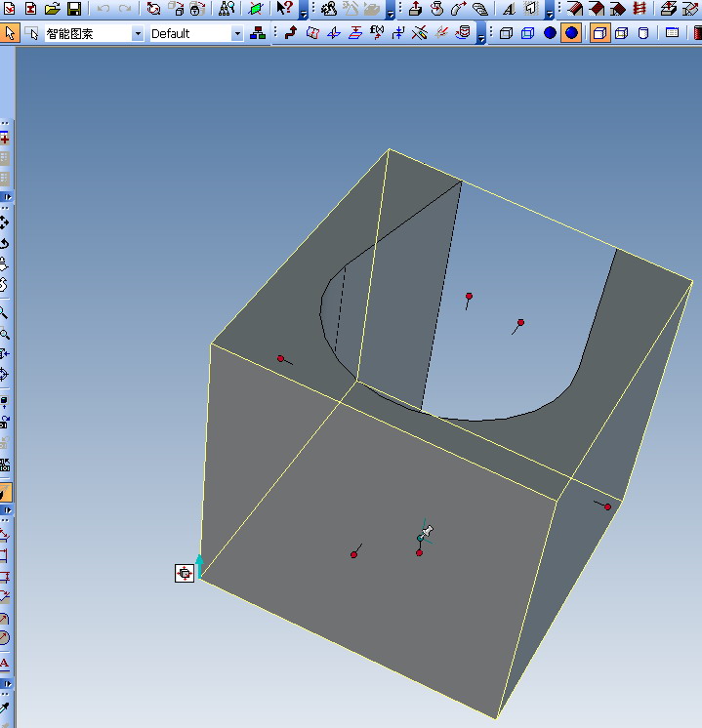Click the pan arrows icon in left toolbar
The width and height of the screenshot is (702, 728).
coord(4,222)
